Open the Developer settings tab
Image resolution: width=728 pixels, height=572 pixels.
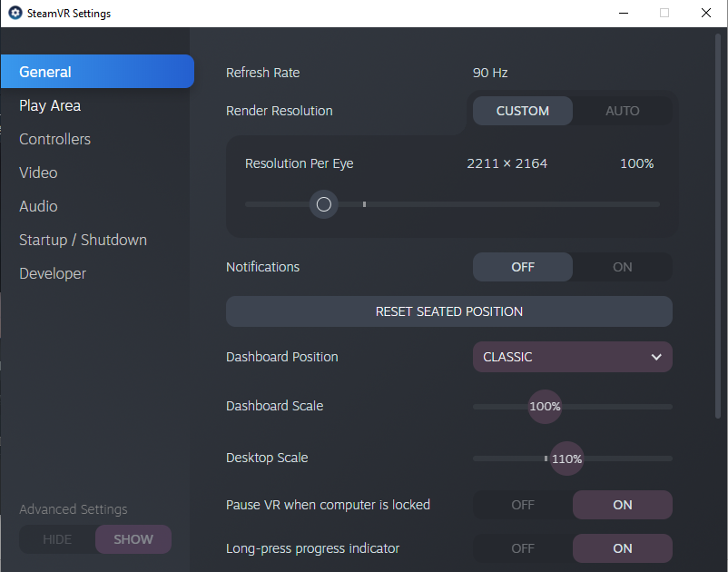[x=53, y=273]
